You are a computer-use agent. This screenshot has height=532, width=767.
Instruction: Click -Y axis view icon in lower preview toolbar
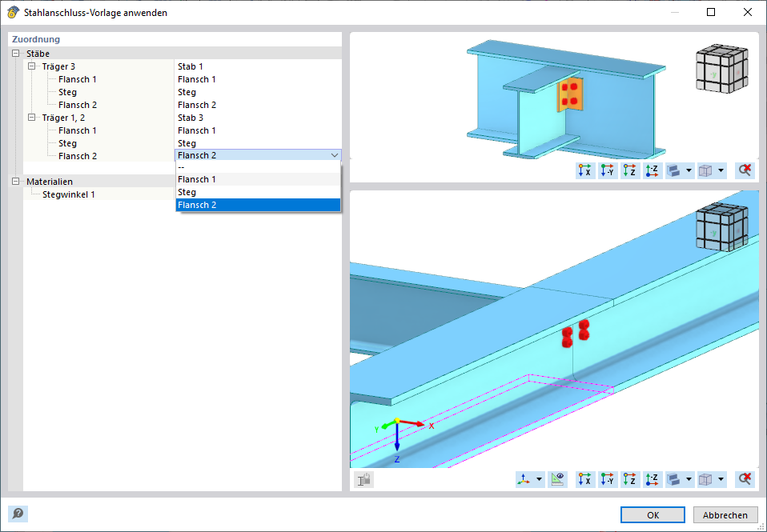click(x=608, y=479)
